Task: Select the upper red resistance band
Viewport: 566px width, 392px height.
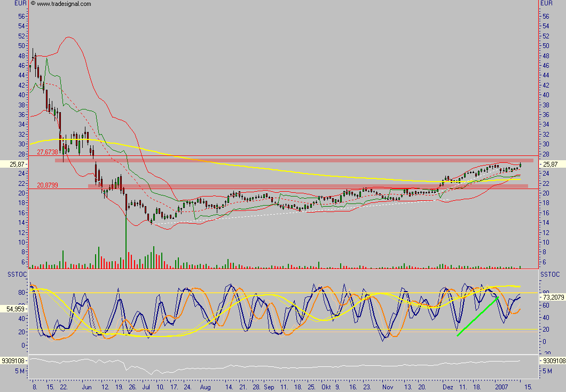Action: tap(294, 160)
